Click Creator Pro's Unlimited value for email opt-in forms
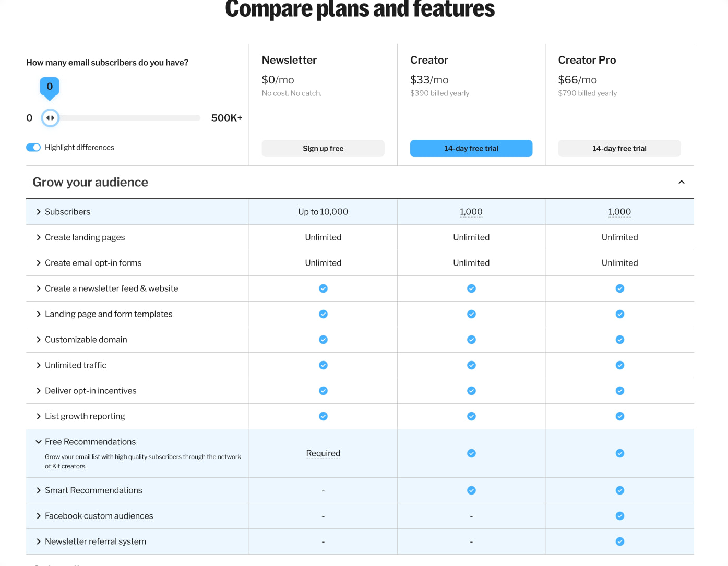Viewport: 728px width, 566px height. [x=619, y=263]
